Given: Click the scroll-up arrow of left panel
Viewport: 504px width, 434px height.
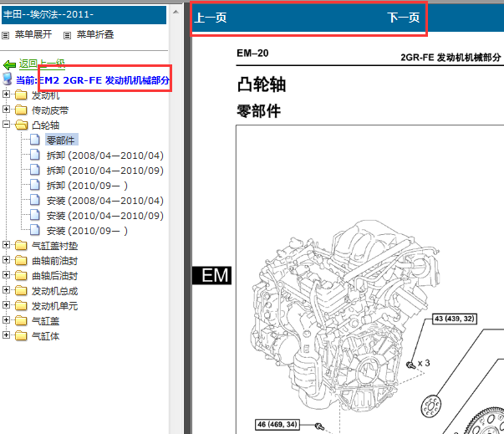Looking at the screenshot, I should [x=176, y=13].
